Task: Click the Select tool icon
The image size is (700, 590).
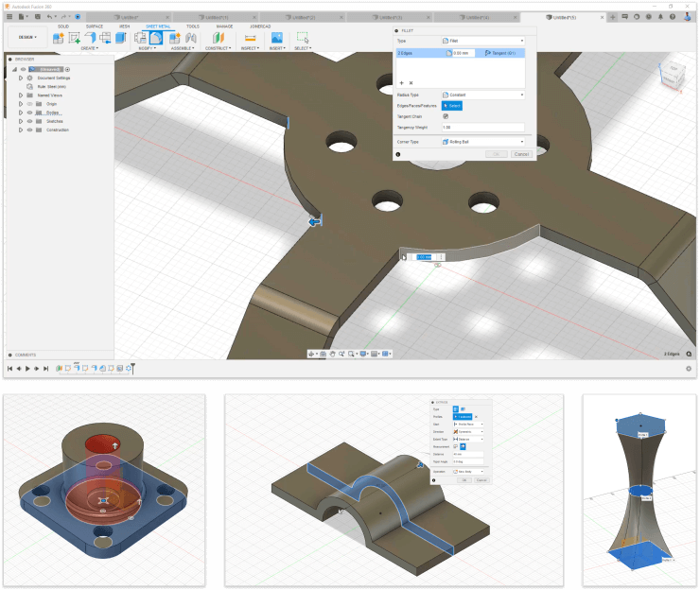Action: (303, 38)
